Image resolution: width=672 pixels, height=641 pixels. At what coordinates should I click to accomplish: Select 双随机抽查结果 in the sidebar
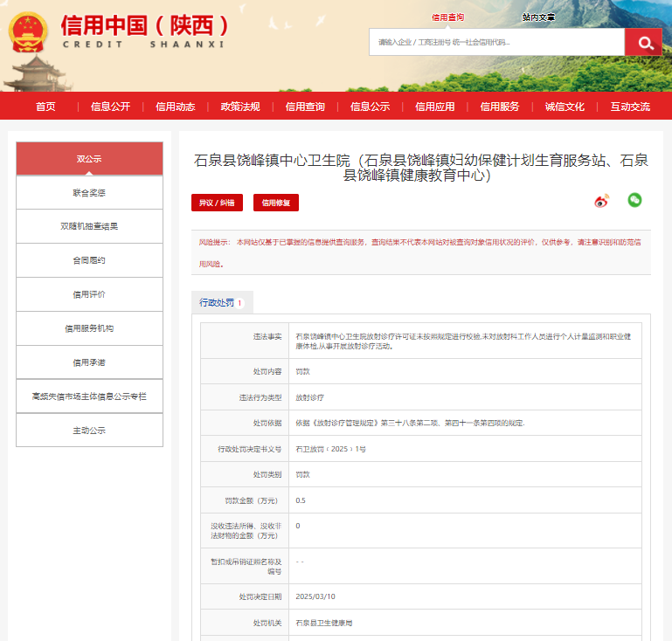pos(89,226)
